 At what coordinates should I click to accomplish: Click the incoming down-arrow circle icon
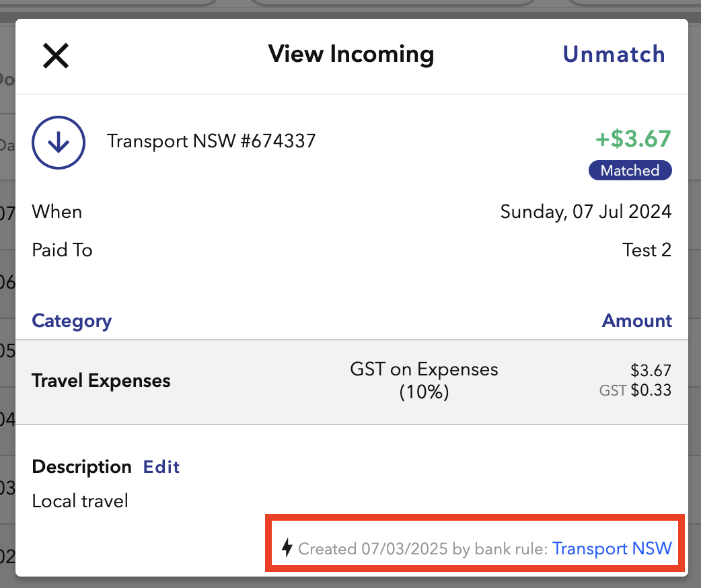[x=59, y=141]
